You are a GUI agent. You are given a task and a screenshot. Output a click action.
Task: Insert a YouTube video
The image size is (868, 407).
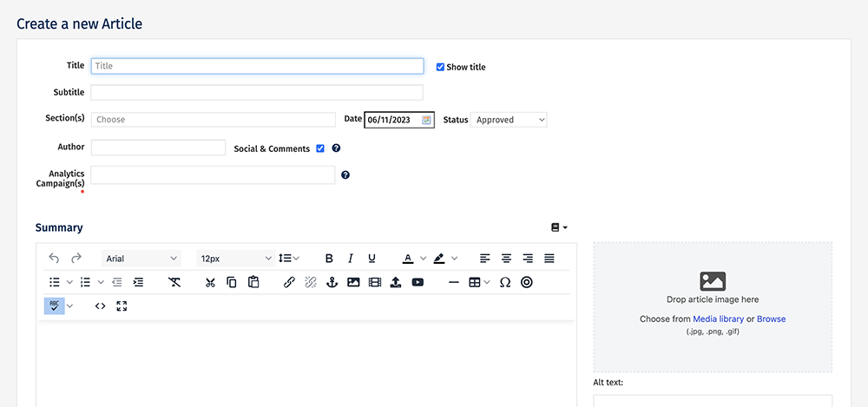(418, 282)
